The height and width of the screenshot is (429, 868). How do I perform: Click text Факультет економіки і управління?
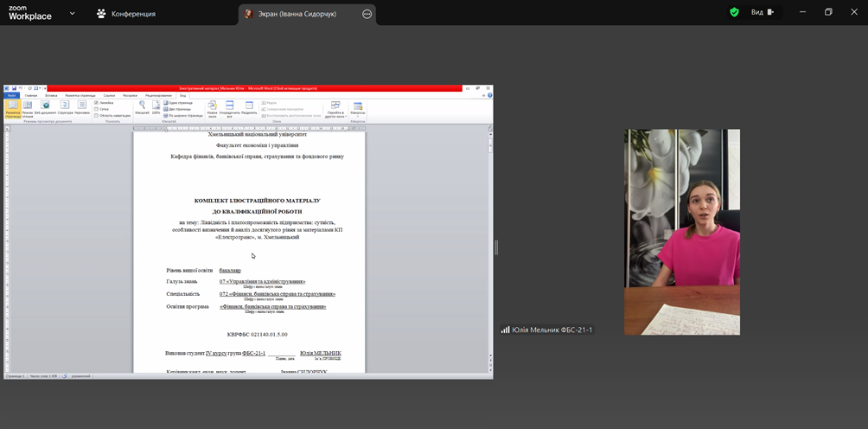point(258,145)
